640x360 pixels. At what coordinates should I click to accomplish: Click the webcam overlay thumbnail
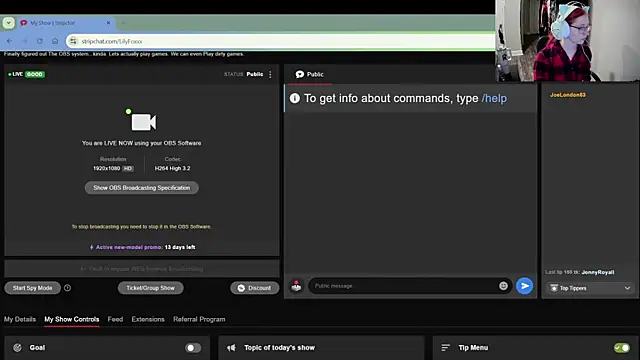567,41
